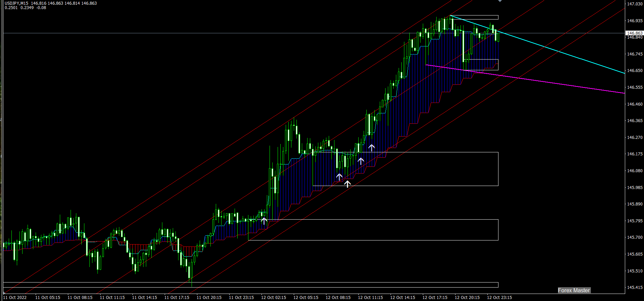Image resolution: width=644 pixels, height=301 pixels.
Task: Click the 12 Oct 14:15 time label
Action: (403, 298)
